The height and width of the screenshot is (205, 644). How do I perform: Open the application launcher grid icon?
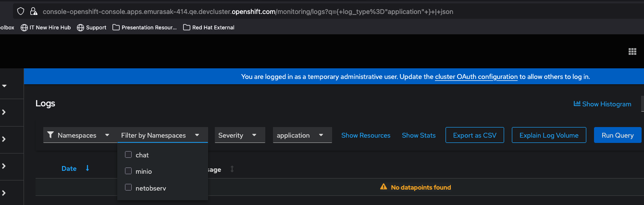coord(632,52)
